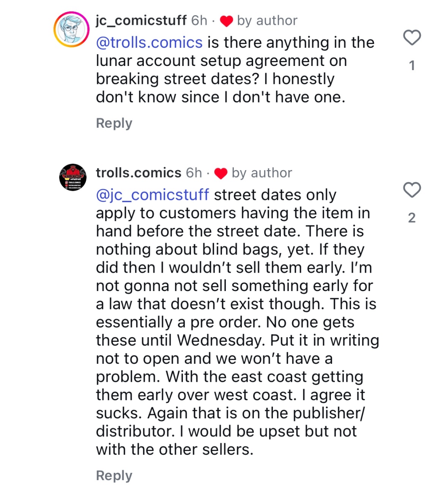Select trolls.comics' long reply about blind bags
This screenshot has width=444, height=504.
235,322
